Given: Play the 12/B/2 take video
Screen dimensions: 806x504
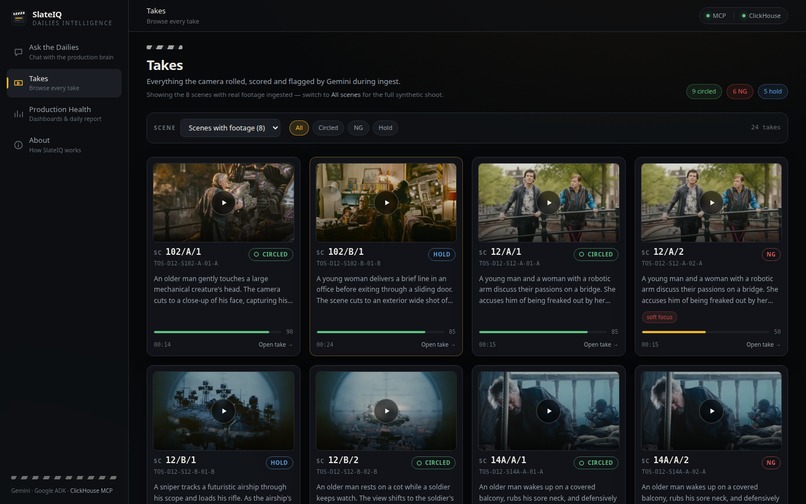Looking at the screenshot, I should point(386,411).
